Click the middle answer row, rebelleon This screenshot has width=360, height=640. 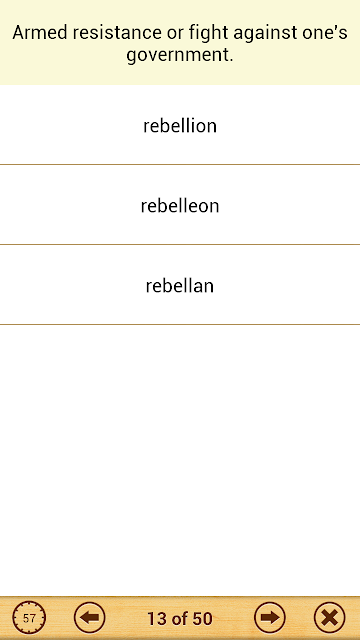(x=180, y=205)
